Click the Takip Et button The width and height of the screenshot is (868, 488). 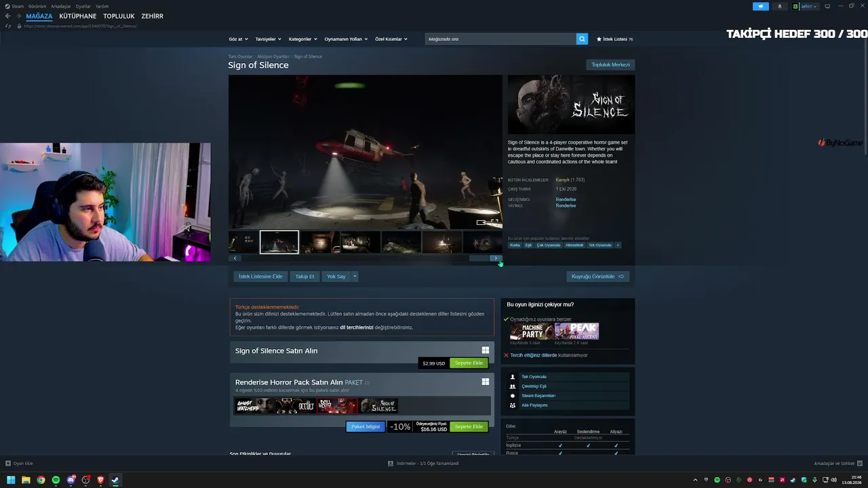(304, 277)
